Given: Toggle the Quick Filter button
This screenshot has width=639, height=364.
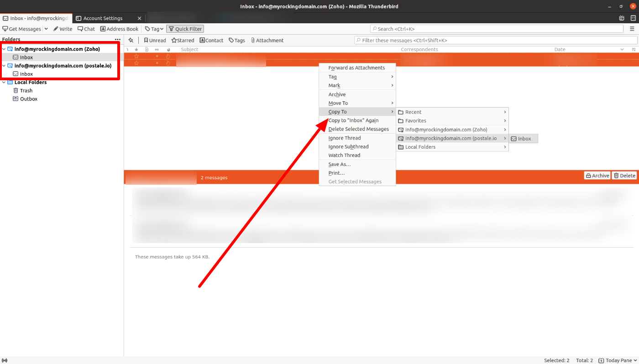Looking at the screenshot, I should 185,29.
